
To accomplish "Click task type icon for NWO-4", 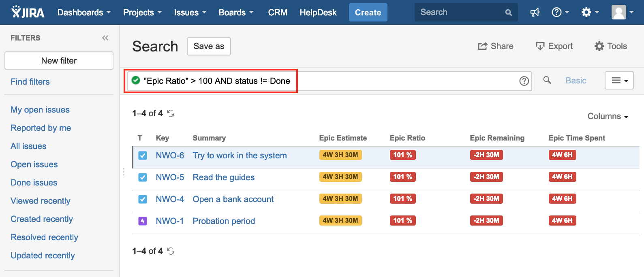I will coord(143,199).
